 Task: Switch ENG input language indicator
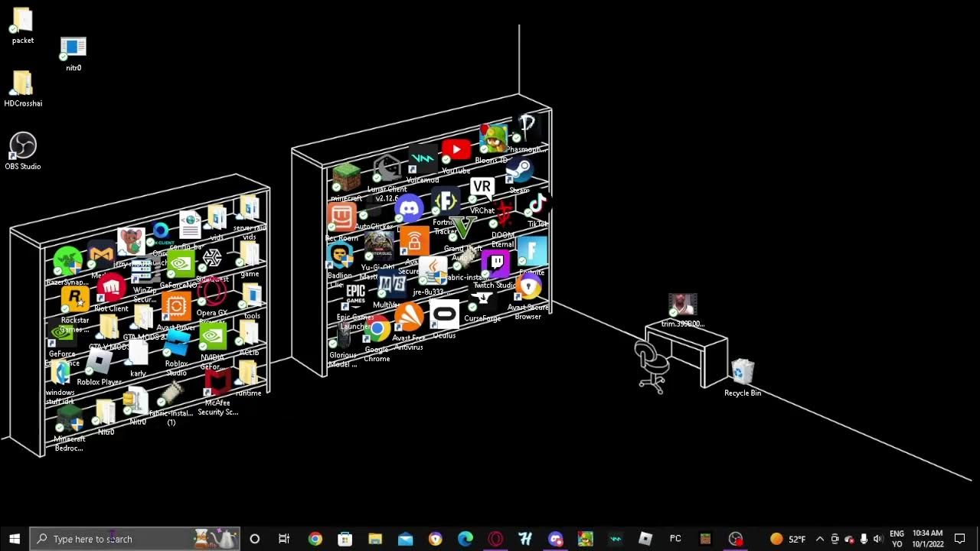click(x=897, y=539)
